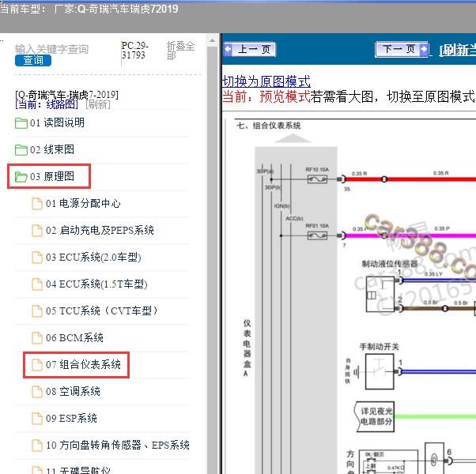Click the 详见夜光电路部分 reference box
476x474 pixels.
tap(375, 416)
